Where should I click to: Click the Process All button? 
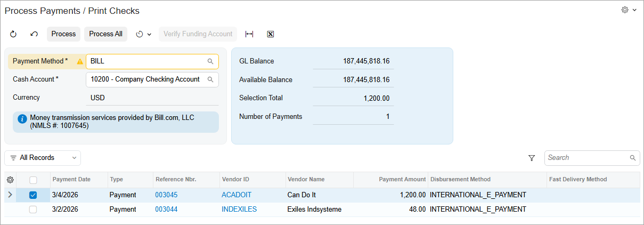[105, 34]
